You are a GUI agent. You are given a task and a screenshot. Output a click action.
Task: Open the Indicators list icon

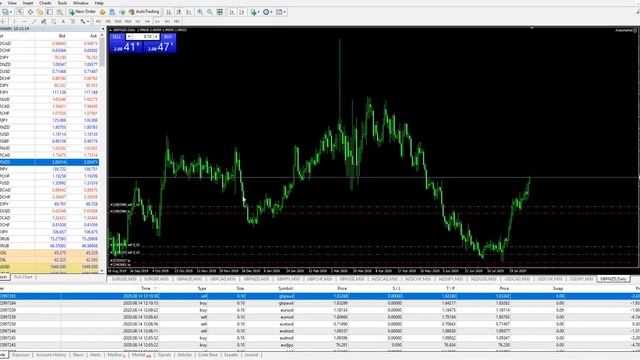(253, 12)
